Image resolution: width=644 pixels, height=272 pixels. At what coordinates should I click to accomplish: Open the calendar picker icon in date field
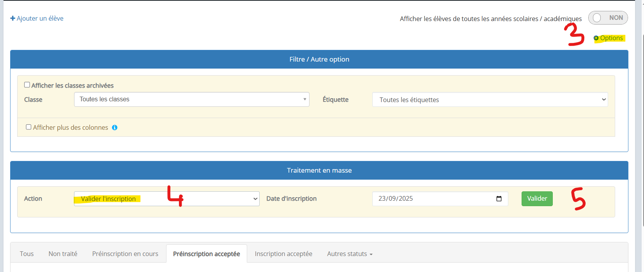click(499, 199)
